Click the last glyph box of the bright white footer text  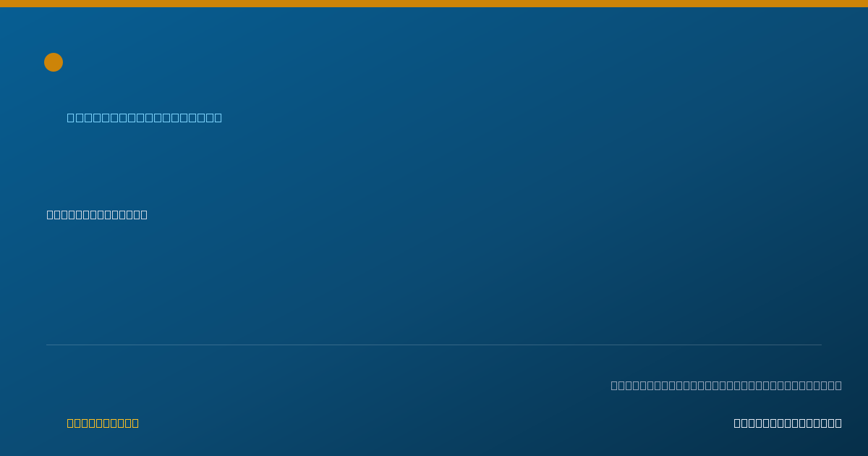838,423
